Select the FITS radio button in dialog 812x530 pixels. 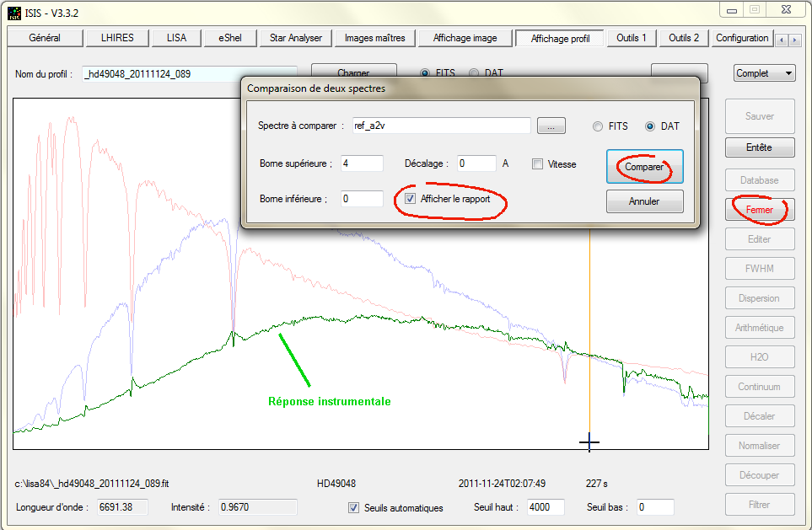pyautogui.click(x=598, y=126)
